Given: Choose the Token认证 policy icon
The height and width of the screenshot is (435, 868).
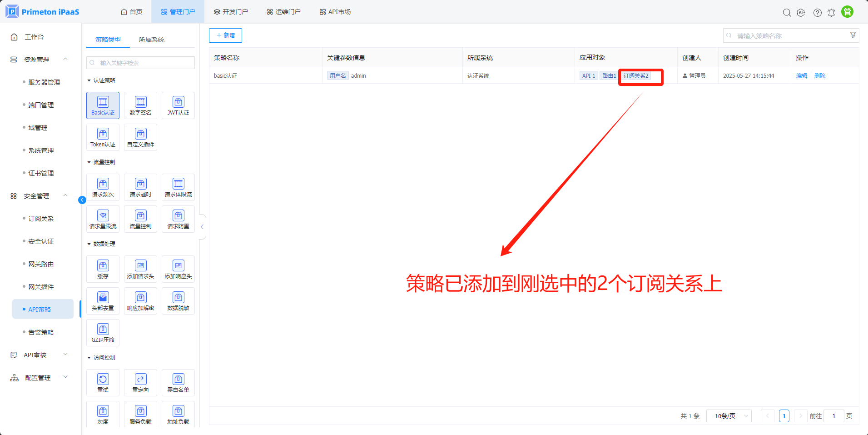Looking at the screenshot, I should 103,137.
